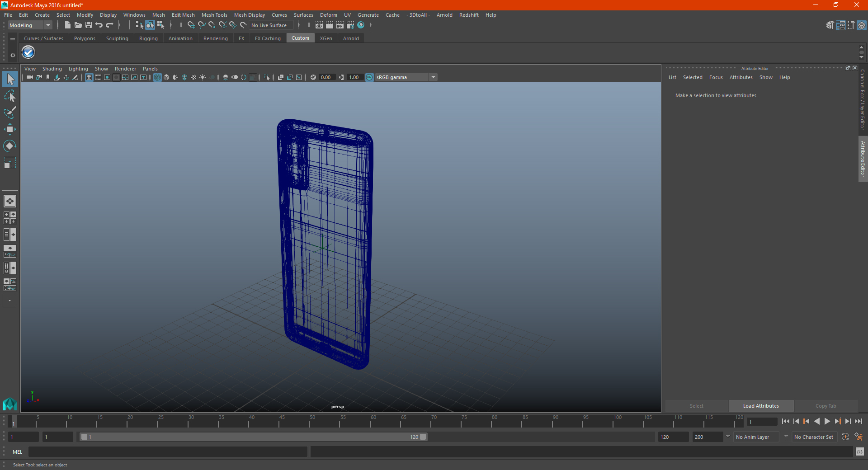Image resolution: width=868 pixels, height=470 pixels.
Task: Toggle Auto Keyframe button
Action: coord(845,437)
